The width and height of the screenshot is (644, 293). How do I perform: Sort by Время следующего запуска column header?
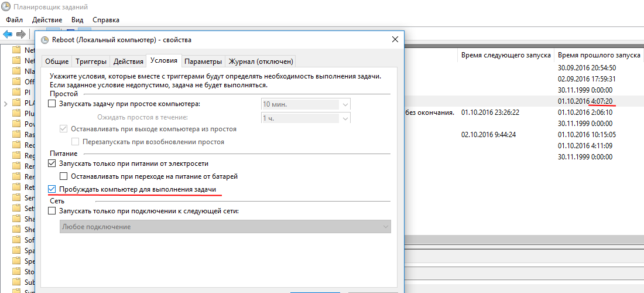coord(505,55)
